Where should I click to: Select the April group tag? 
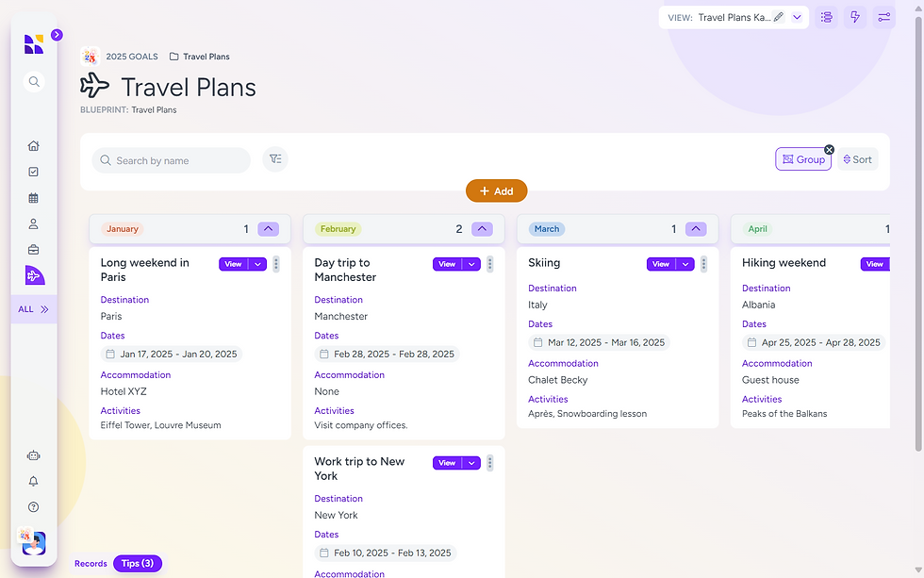(758, 228)
